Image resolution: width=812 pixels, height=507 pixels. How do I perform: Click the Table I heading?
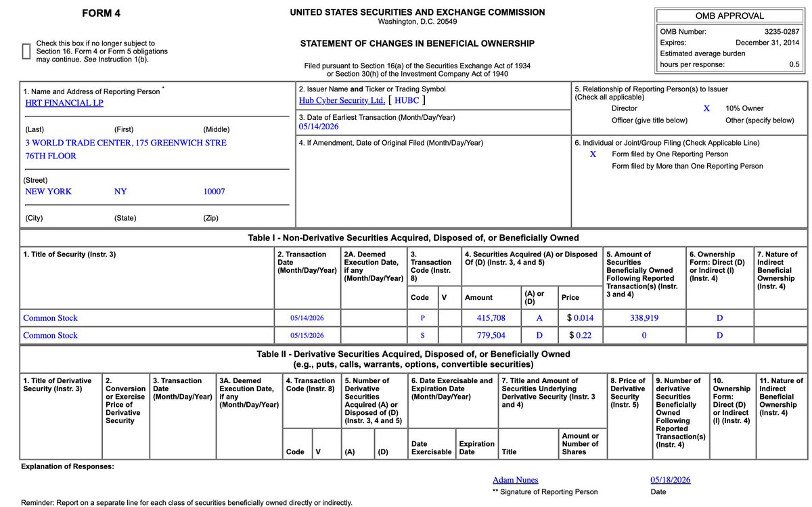coord(414,238)
